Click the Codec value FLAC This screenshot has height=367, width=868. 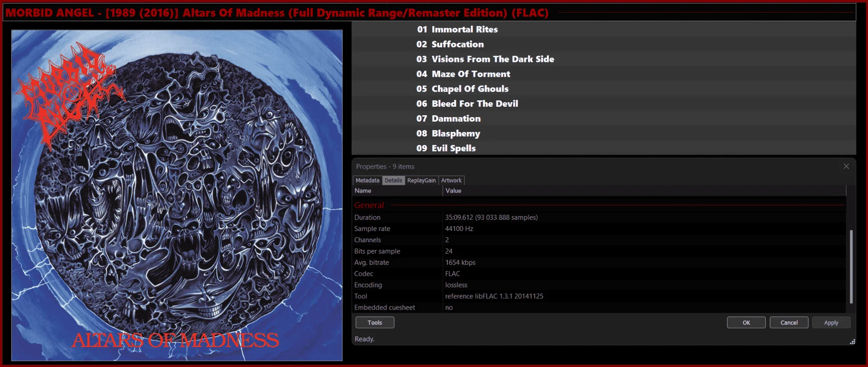click(453, 274)
